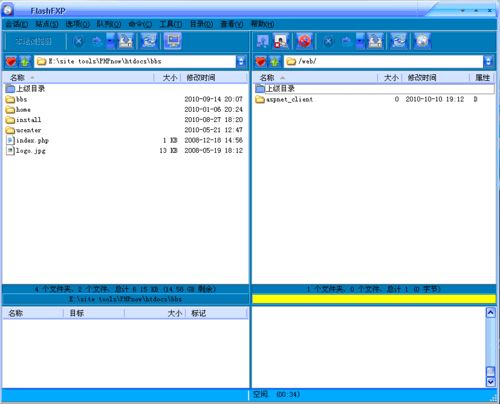Open the 工具(T) menu
This screenshot has height=404, width=500.
tap(171, 24)
